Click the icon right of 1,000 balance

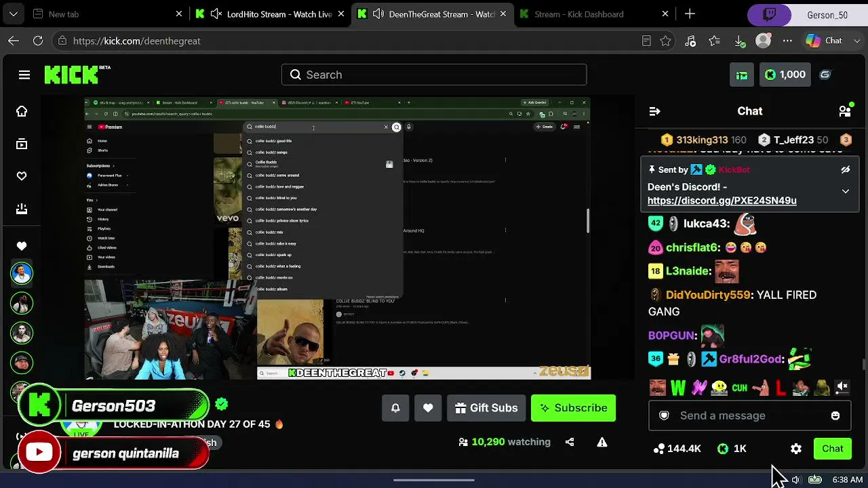point(825,75)
